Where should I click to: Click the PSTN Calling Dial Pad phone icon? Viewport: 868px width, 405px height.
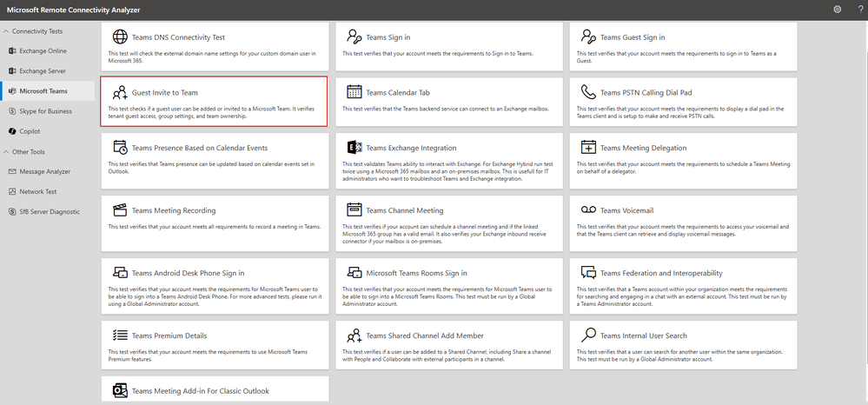pos(588,92)
